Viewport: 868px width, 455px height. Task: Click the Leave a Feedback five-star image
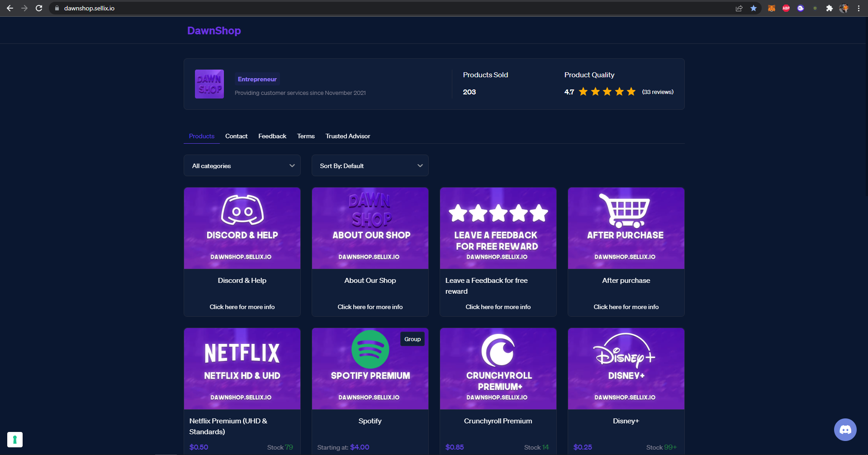tap(498, 228)
